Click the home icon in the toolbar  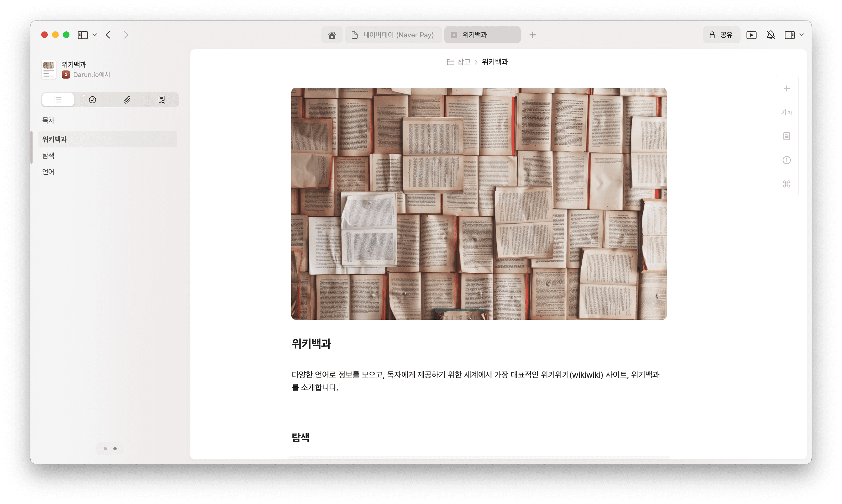coord(332,35)
